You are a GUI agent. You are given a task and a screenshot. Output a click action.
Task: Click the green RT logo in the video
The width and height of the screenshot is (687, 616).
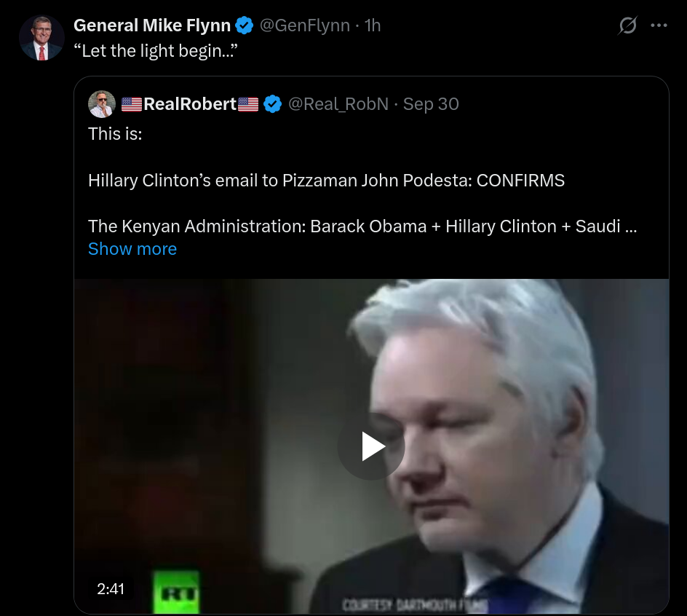point(175,592)
